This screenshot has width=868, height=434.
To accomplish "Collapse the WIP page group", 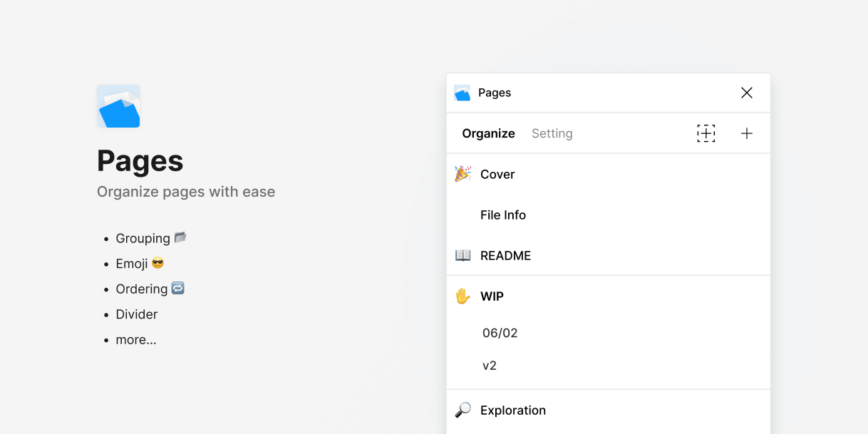I will (492, 296).
